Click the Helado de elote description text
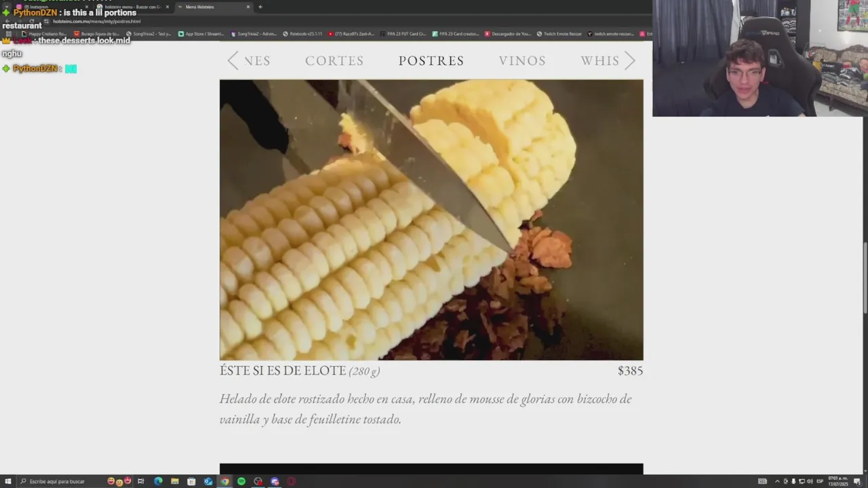Screen dimensions: 868x488 pos(425,409)
